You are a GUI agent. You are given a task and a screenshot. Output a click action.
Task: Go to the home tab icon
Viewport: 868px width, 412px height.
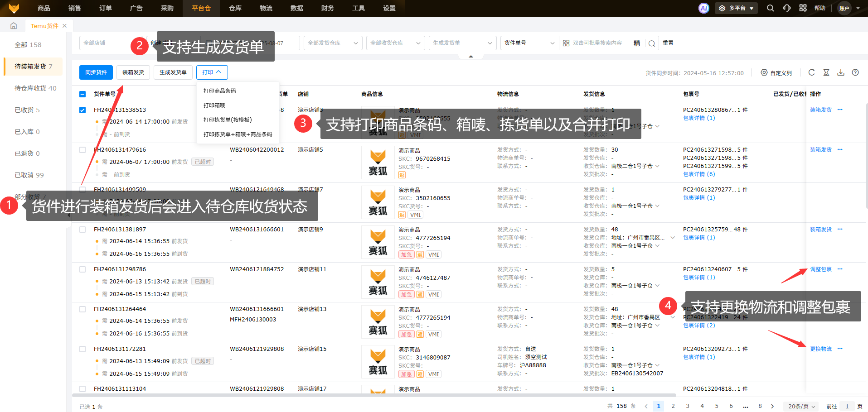pos(14,26)
